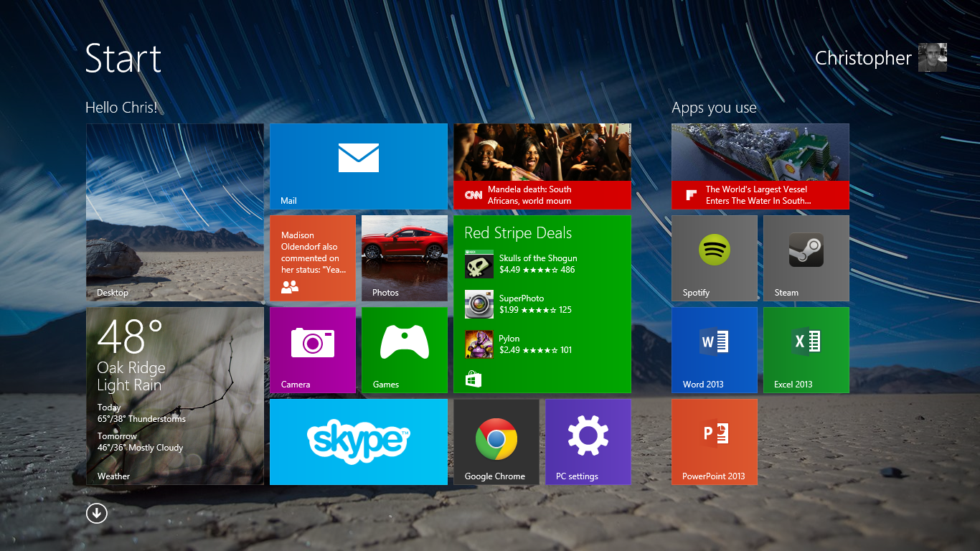Click the Start title text
980x551 pixels.
pos(123,58)
